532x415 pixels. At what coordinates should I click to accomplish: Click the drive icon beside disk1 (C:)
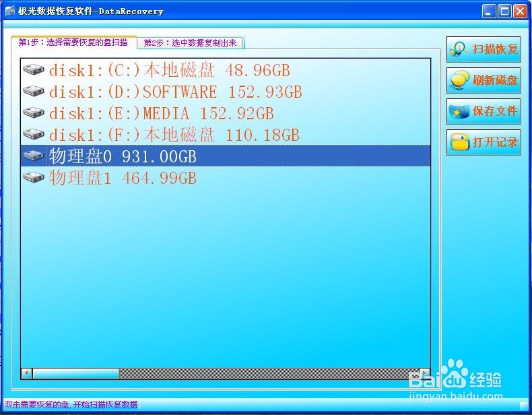[x=34, y=70]
